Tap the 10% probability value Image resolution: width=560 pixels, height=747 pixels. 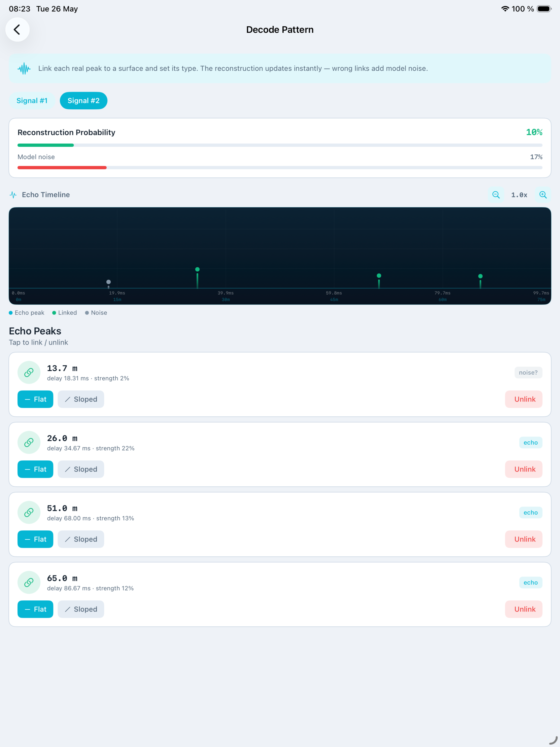tap(534, 132)
